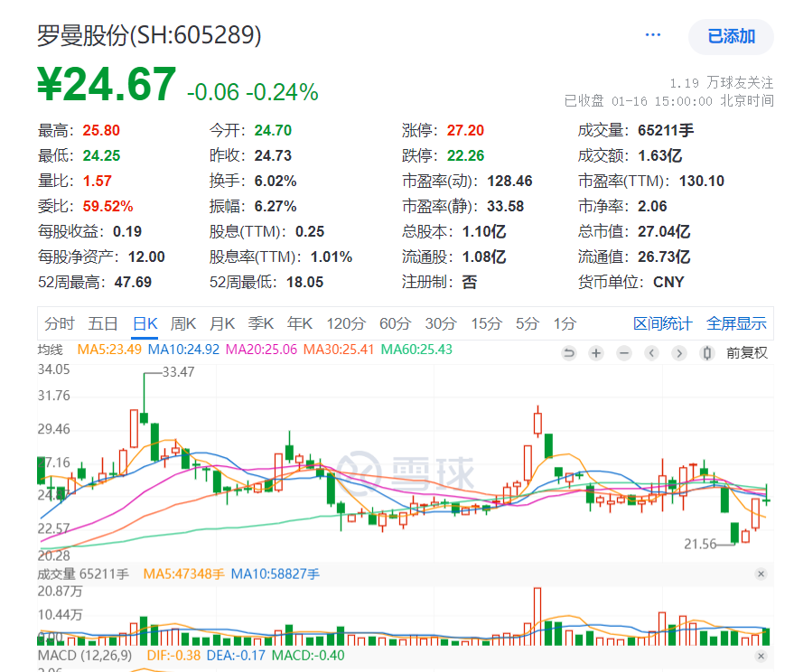Click the 跌停 value 22.26
Viewport: 794px width, 672px height.
(465, 156)
